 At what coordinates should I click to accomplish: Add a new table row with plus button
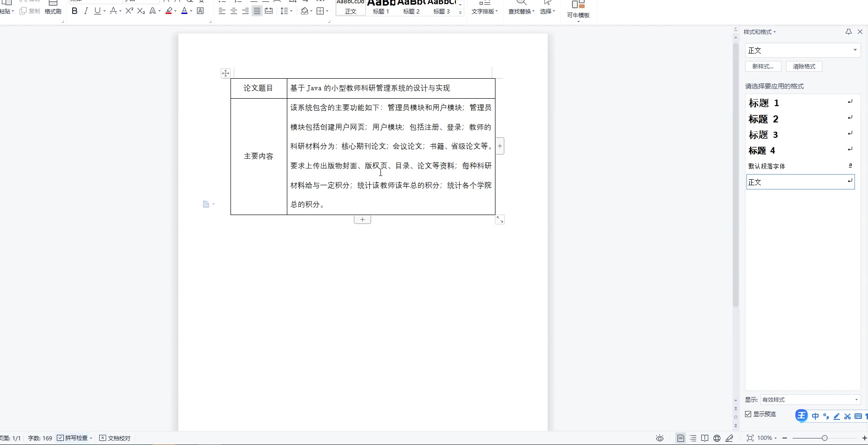pos(362,219)
